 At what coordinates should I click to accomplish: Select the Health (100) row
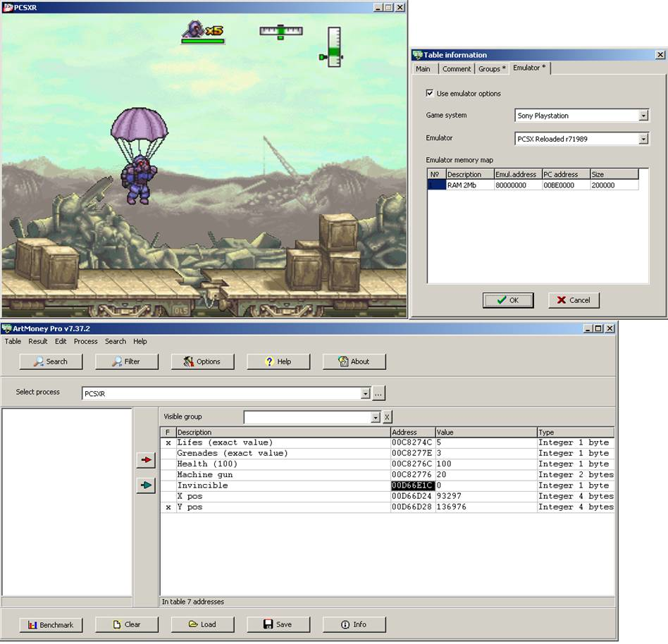click(x=388, y=464)
